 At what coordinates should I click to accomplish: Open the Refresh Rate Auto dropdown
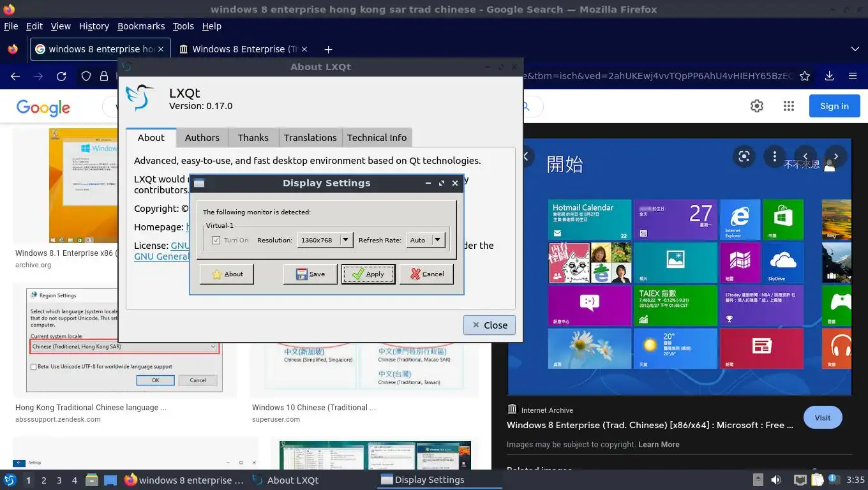[426, 240]
